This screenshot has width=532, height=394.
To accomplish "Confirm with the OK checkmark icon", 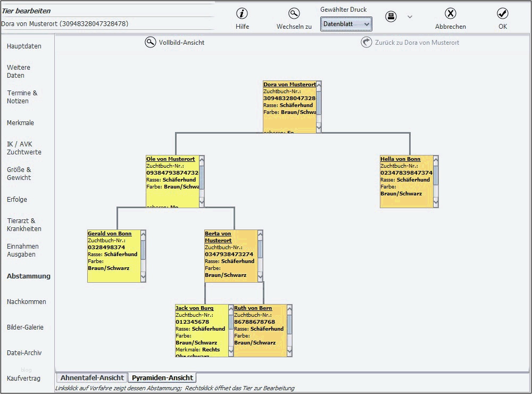I will [502, 14].
